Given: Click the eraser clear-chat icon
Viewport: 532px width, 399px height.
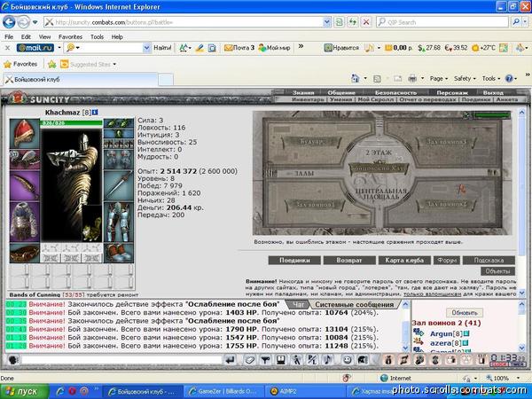Looking at the screenshot, I should (249, 360).
